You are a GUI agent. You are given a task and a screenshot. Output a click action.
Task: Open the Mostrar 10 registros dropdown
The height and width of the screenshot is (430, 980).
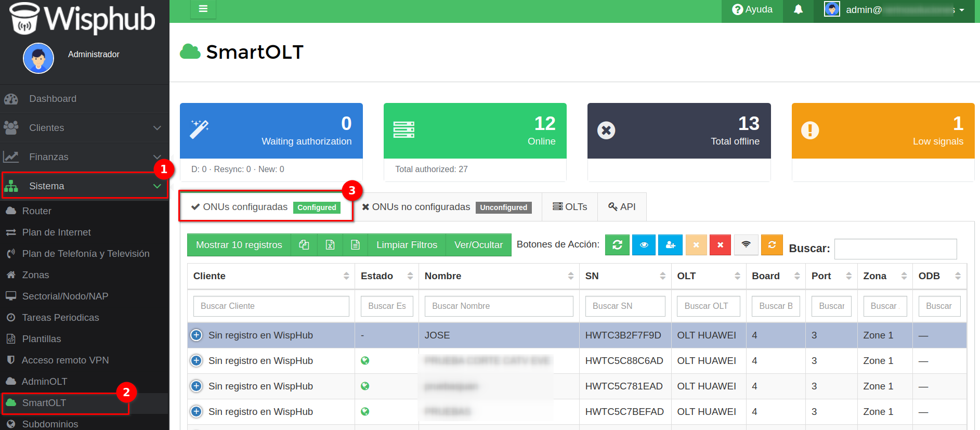(239, 245)
